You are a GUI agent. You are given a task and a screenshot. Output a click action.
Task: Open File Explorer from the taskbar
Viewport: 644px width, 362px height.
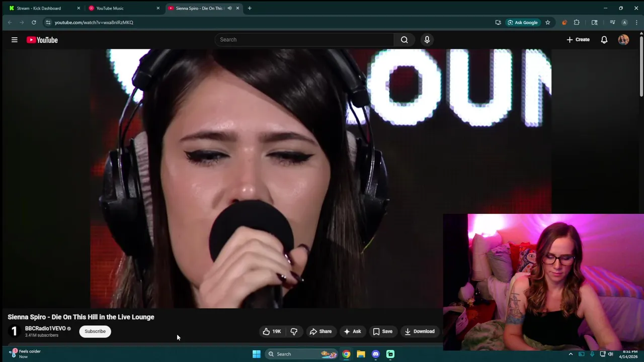(x=361, y=354)
